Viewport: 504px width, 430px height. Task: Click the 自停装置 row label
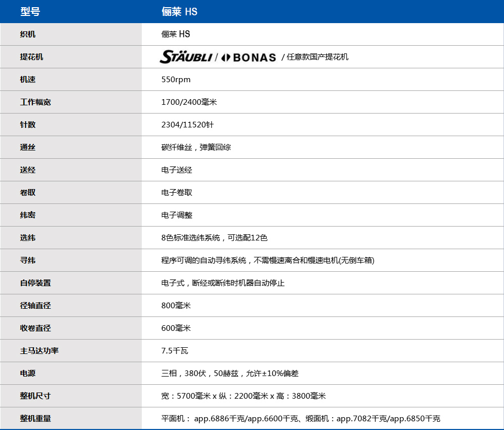[35, 283]
